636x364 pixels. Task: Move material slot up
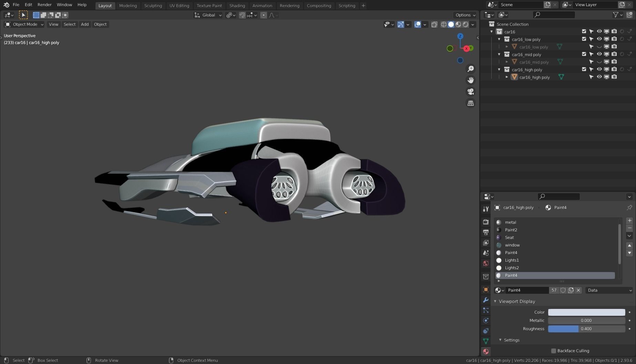629,246
